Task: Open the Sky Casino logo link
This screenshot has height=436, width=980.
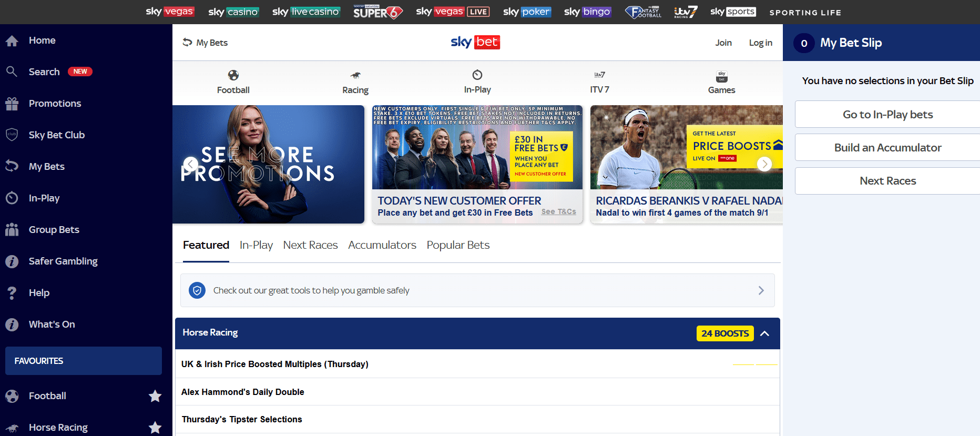Action: 233,12
